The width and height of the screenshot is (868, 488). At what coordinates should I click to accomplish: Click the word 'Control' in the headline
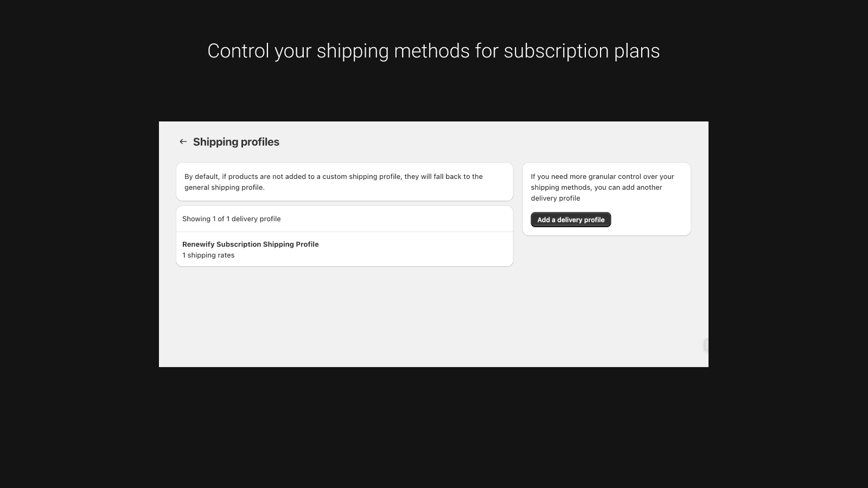click(x=238, y=51)
